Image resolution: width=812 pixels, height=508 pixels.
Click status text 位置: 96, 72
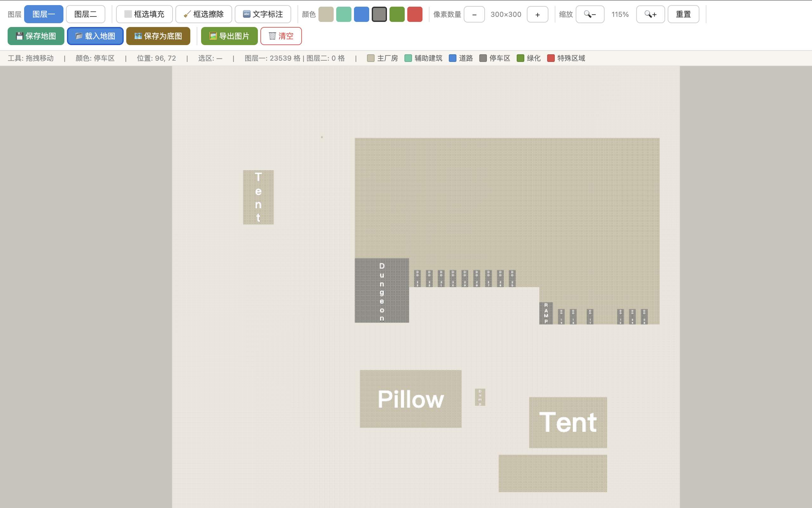pyautogui.click(x=156, y=58)
